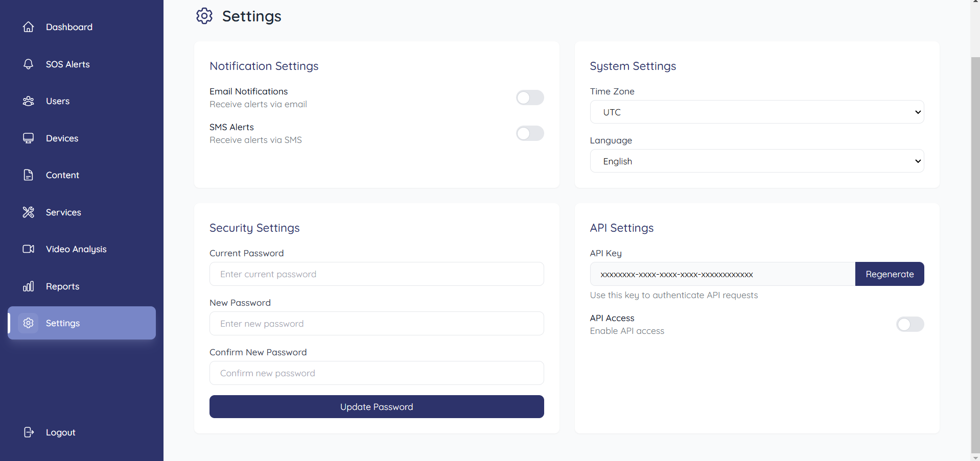Viewport: 980px width, 461px height.
Task: Click the Content document icon
Action: [x=29, y=175]
